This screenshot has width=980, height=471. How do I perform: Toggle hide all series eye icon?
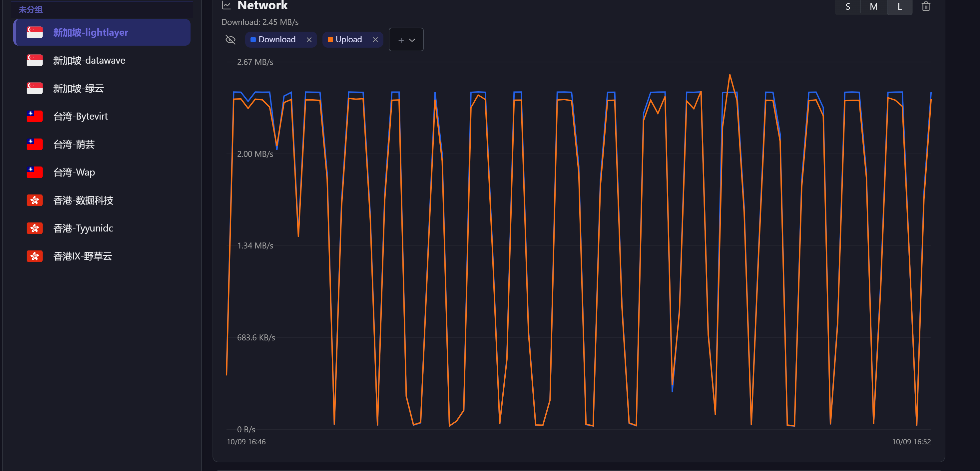pyautogui.click(x=231, y=40)
